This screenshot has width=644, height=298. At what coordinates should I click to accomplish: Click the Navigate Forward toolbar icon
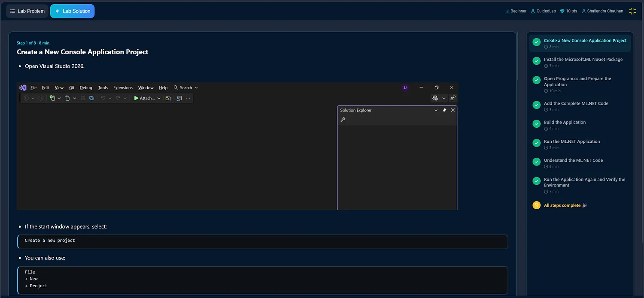pyautogui.click(x=41, y=98)
